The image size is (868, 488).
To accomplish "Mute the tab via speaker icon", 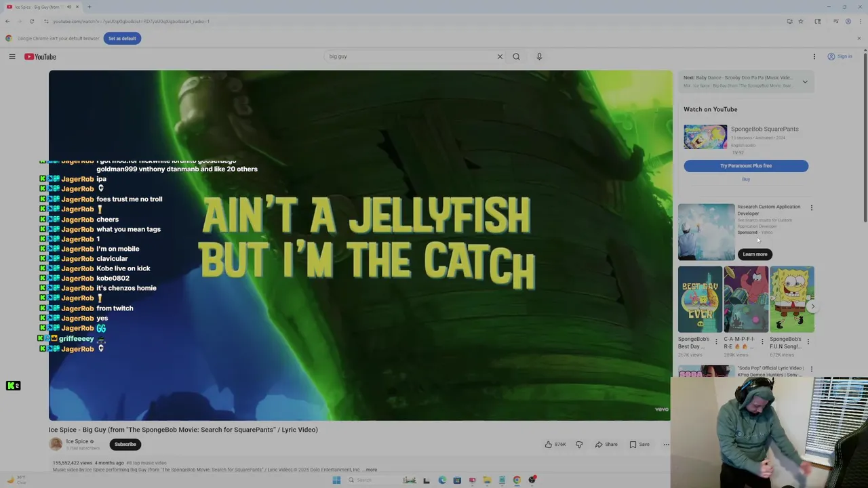I will click(x=68, y=7).
